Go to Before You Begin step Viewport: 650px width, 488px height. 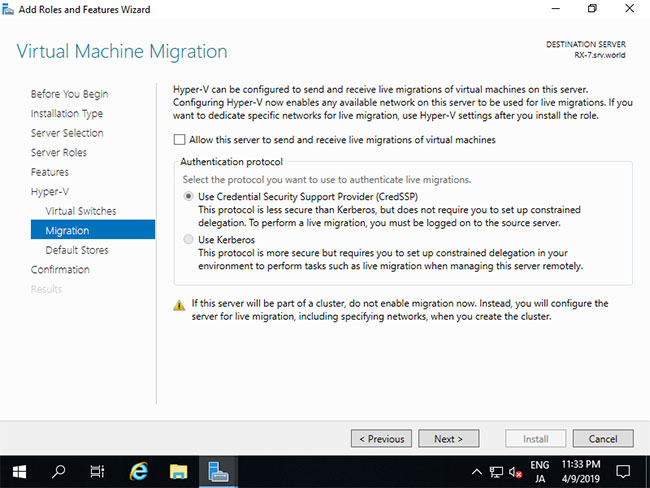click(69, 94)
